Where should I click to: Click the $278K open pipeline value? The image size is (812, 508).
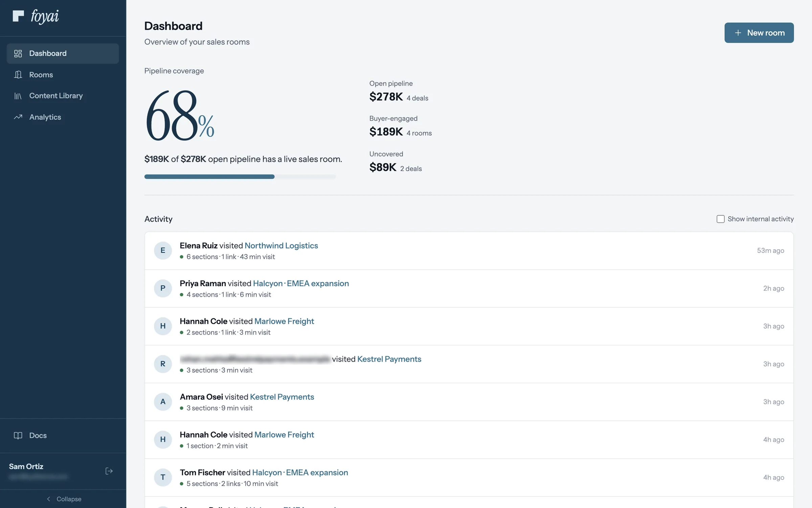click(x=386, y=97)
